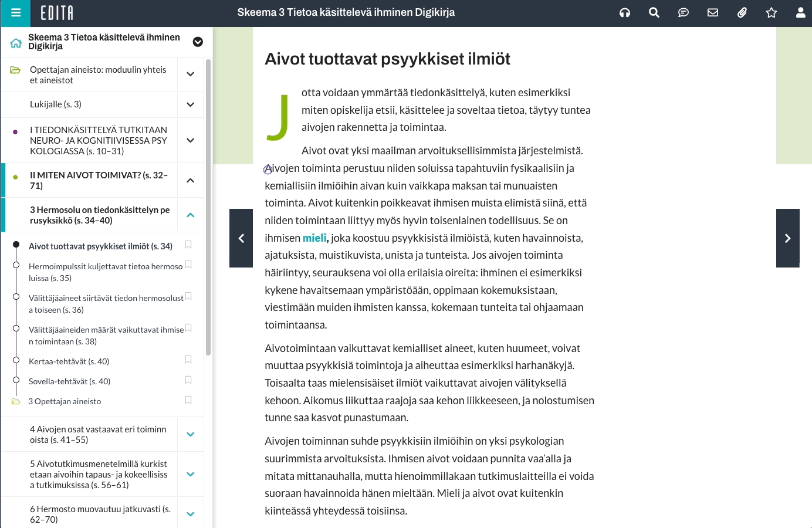Image resolution: width=812 pixels, height=528 pixels.
Task: Open Lukijalle (s. 3) section
Action: click(56, 104)
